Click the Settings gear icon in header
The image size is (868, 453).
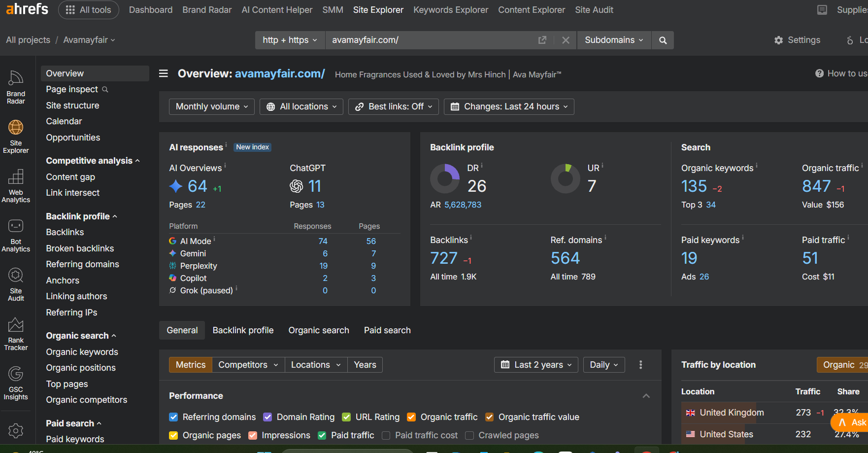tap(778, 40)
